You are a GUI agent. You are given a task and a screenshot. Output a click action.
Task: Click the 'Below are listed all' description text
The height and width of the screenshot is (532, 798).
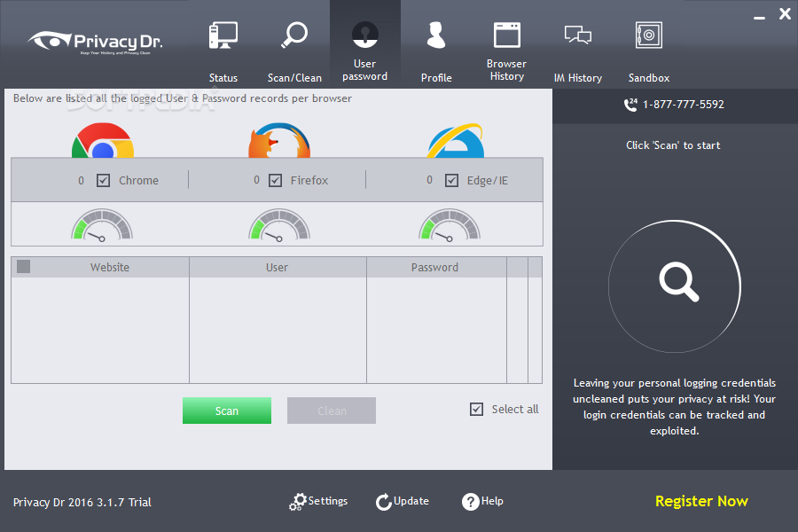182,98
